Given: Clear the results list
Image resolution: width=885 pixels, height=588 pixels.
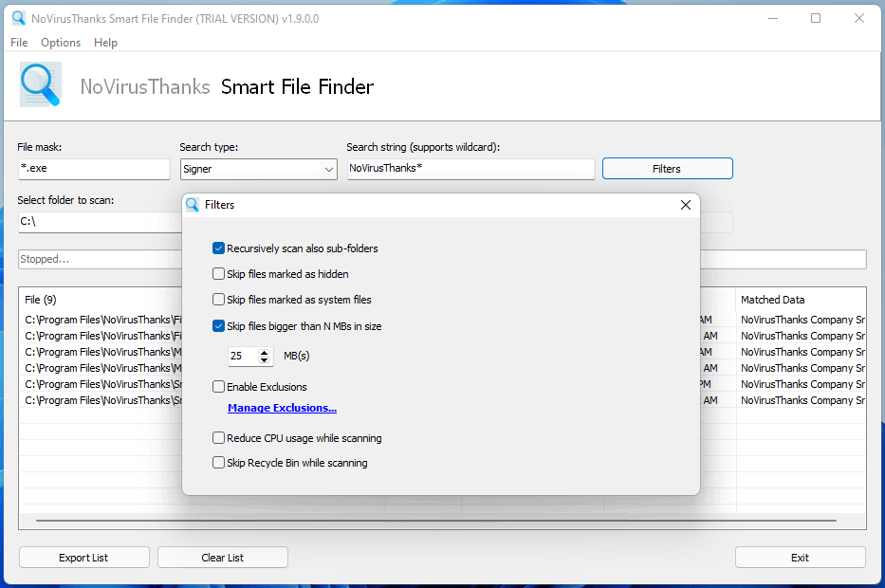Looking at the screenshot, I should [x=222, y=557].
